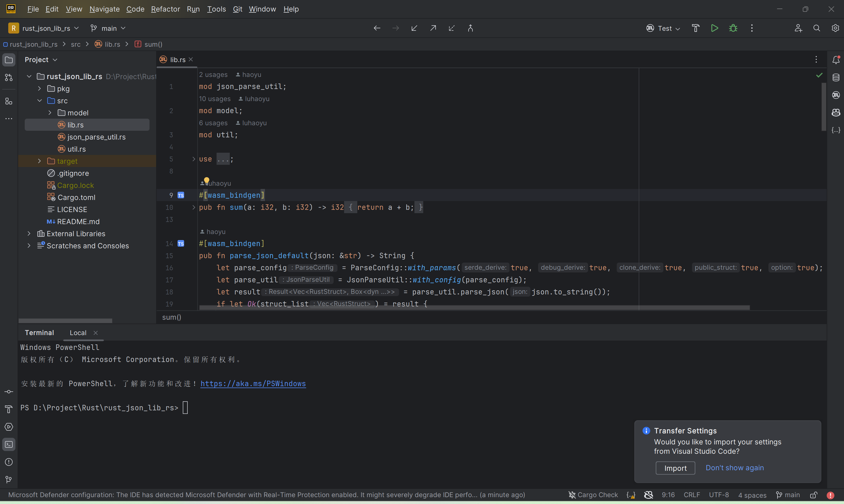Click the Build project hammer icon in toolbar
Image resolution: width=844 pixels, height=504 pixels.
pyautogui.click(x=696, y=28)
